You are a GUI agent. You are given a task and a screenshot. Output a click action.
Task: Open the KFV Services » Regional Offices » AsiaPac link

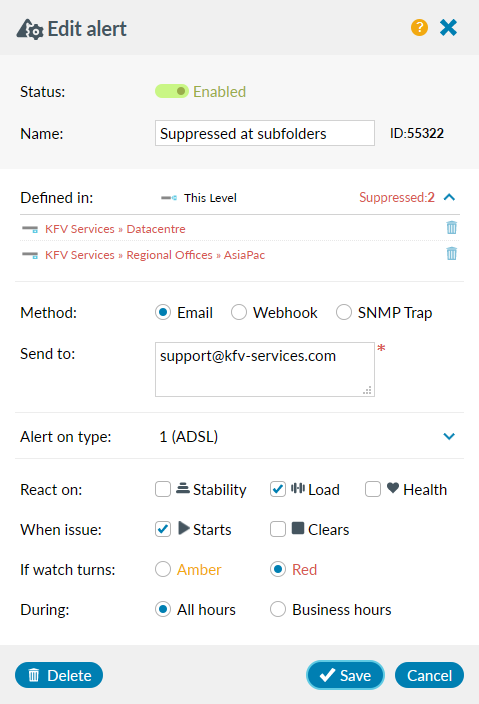click(x=155, y=255)
